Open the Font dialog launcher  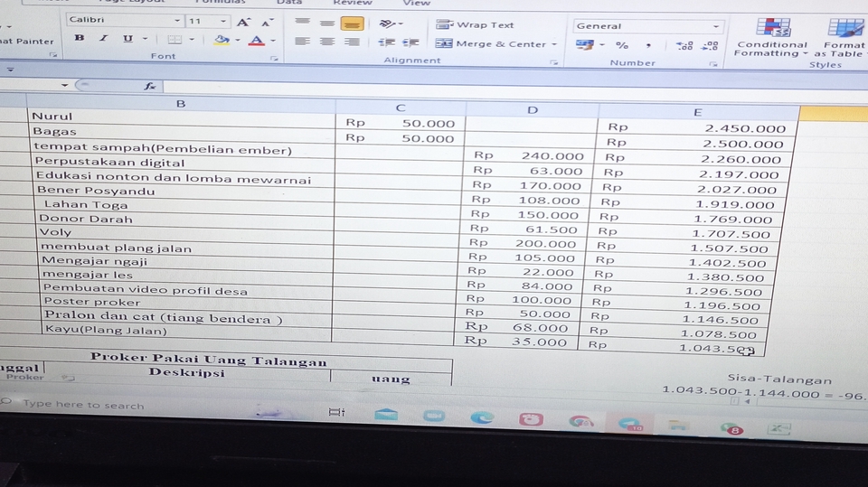tap(273, 58)
